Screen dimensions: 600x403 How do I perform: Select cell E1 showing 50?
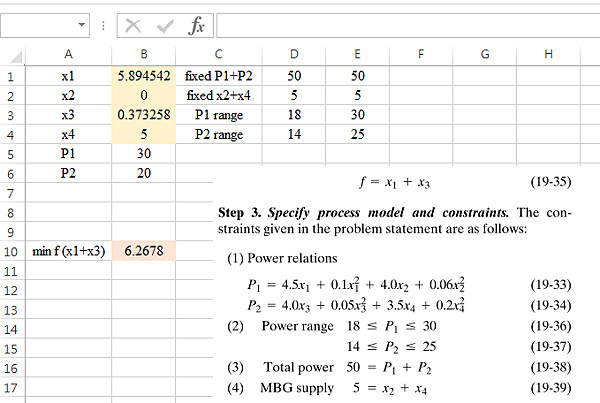357,76
